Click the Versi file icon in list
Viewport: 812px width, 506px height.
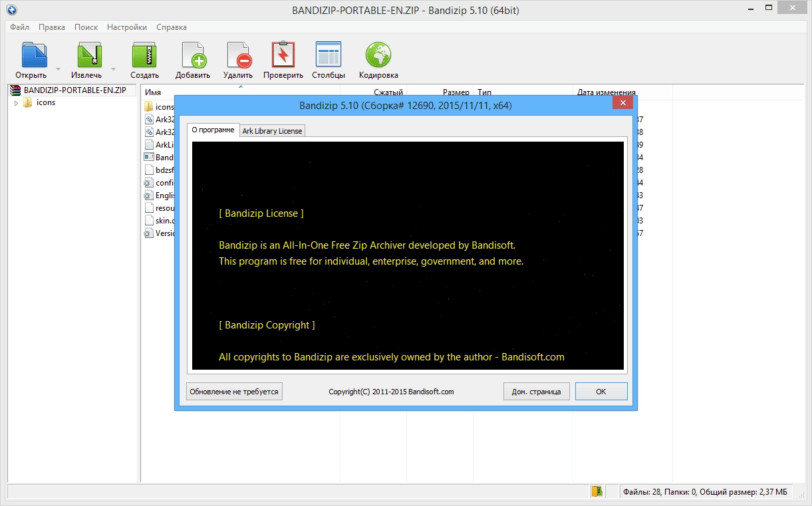click(x=149, y=233)
